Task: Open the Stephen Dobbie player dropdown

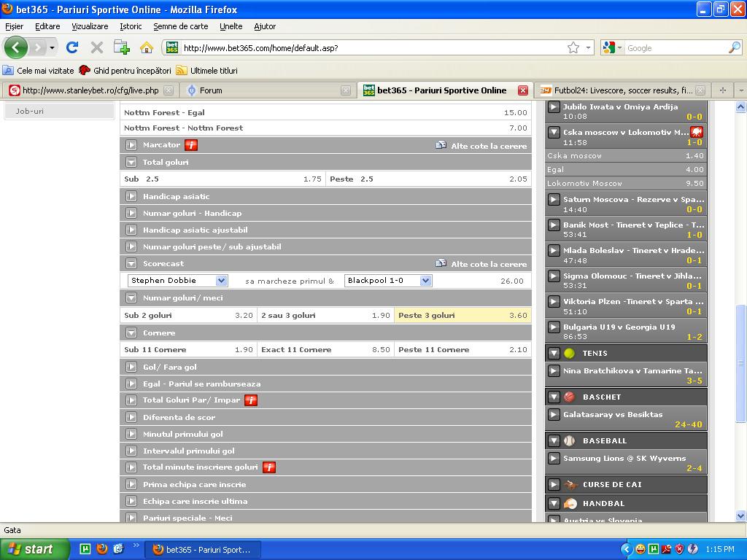Action: [x=177, y=281]
